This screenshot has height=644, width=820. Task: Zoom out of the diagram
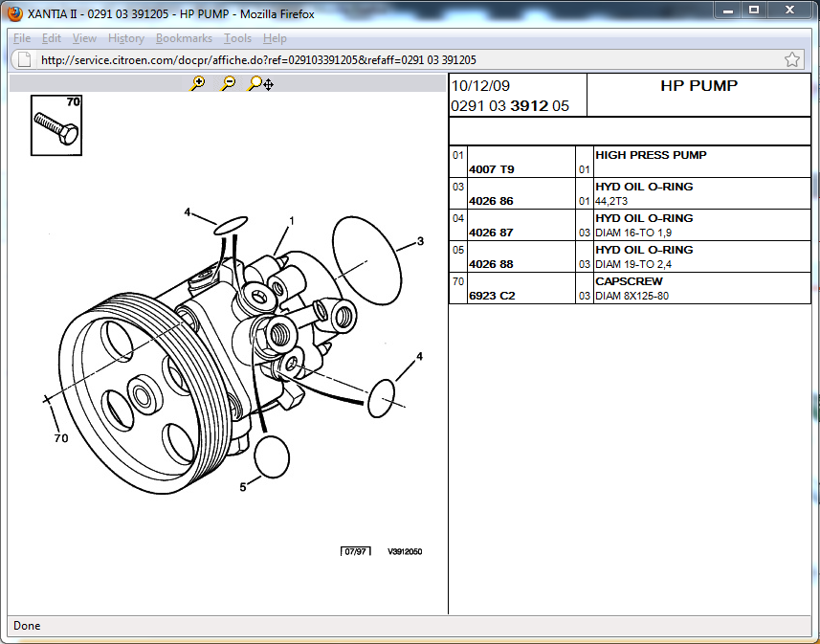228,83
